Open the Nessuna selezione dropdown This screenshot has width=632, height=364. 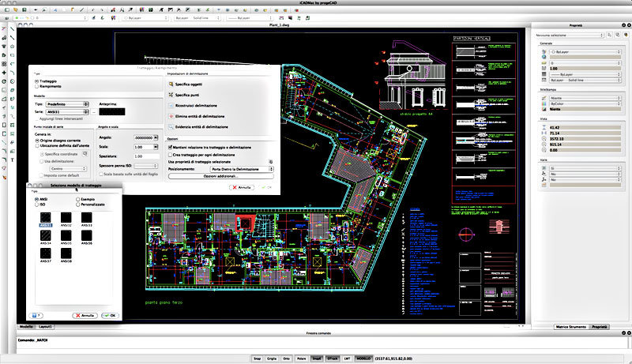pyautogui.click(x=569, y=36)
